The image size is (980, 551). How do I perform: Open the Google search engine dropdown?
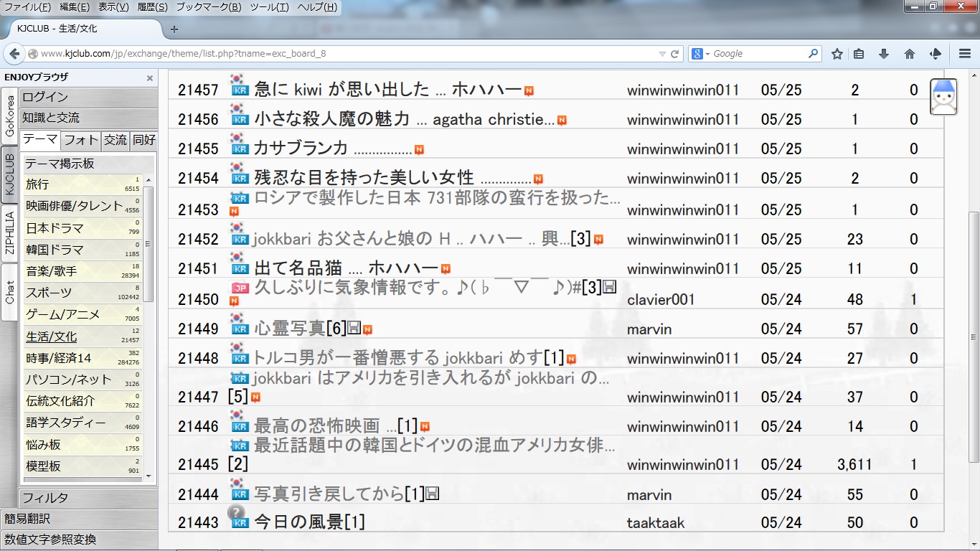point(700,54)
